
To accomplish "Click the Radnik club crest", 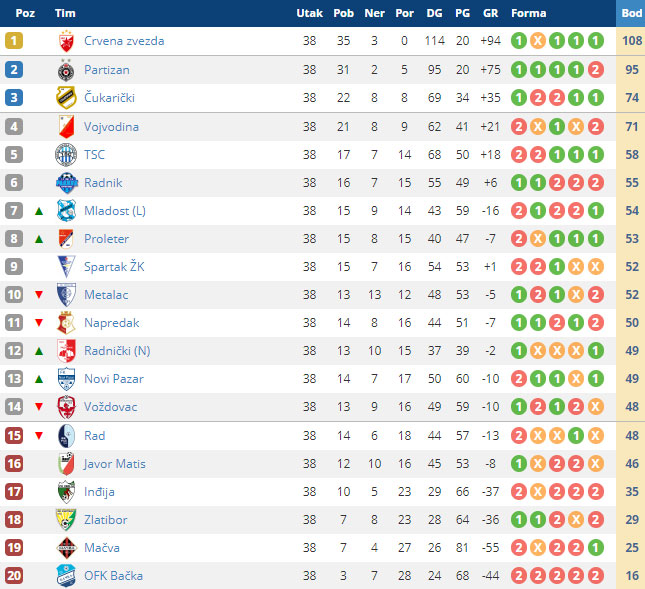I will point(66,183).
